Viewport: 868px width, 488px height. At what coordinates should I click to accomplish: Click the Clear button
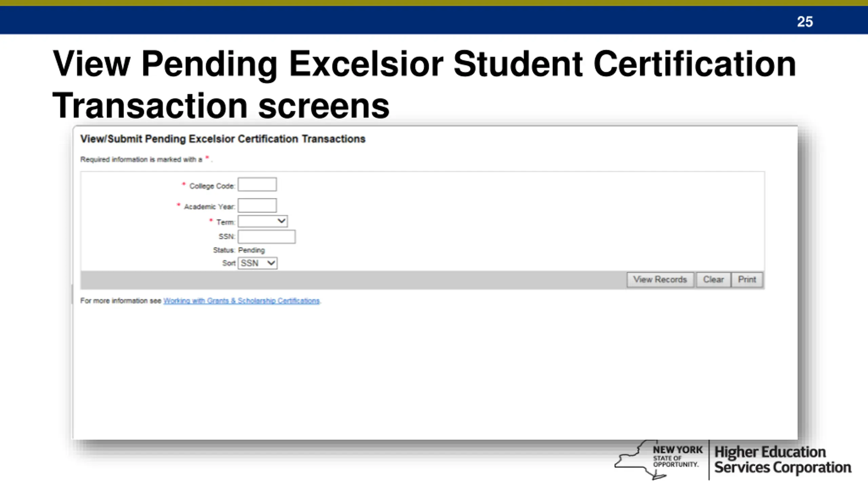point(713,280)
